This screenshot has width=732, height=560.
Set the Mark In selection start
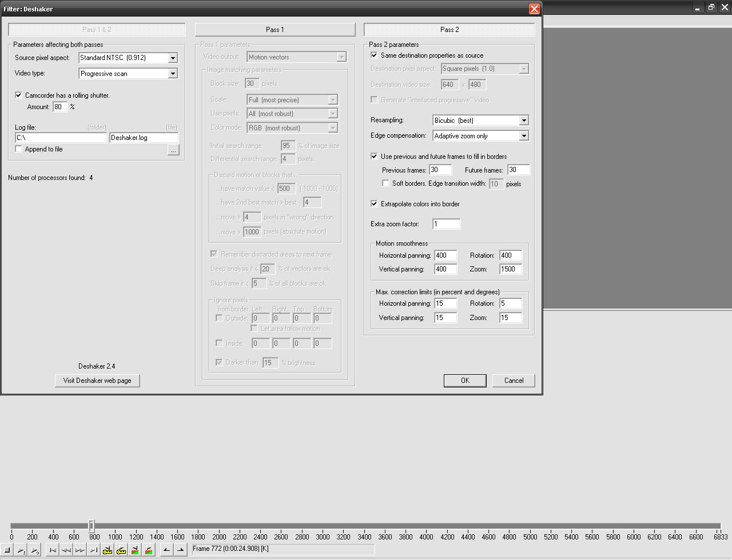(166, 550)
